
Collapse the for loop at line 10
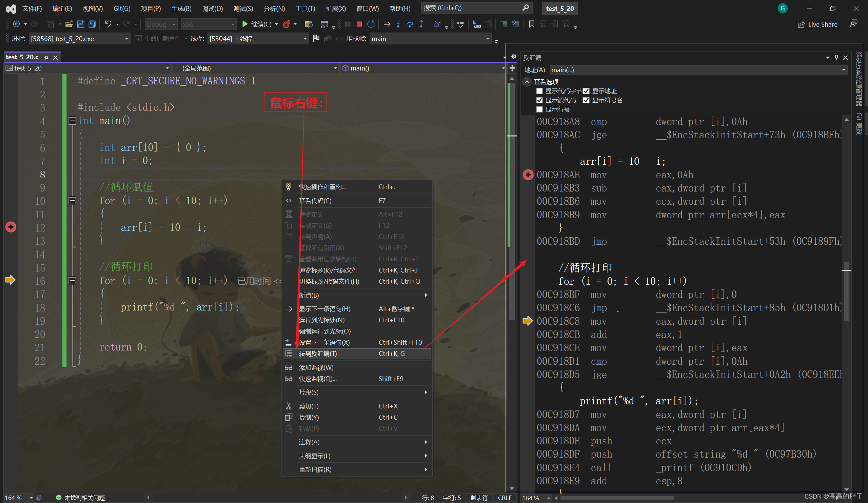tap(72, 201)
